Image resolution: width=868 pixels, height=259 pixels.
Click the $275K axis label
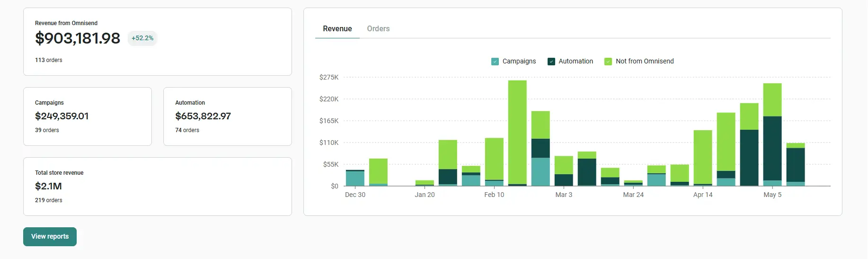329,77
